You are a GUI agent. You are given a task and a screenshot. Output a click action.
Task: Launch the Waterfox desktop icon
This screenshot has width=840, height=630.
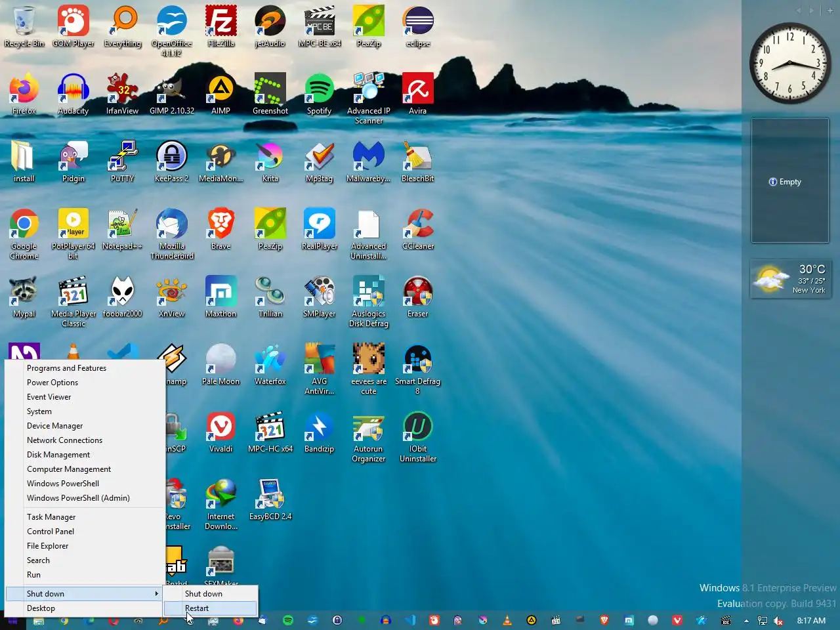tap(270, 364)
